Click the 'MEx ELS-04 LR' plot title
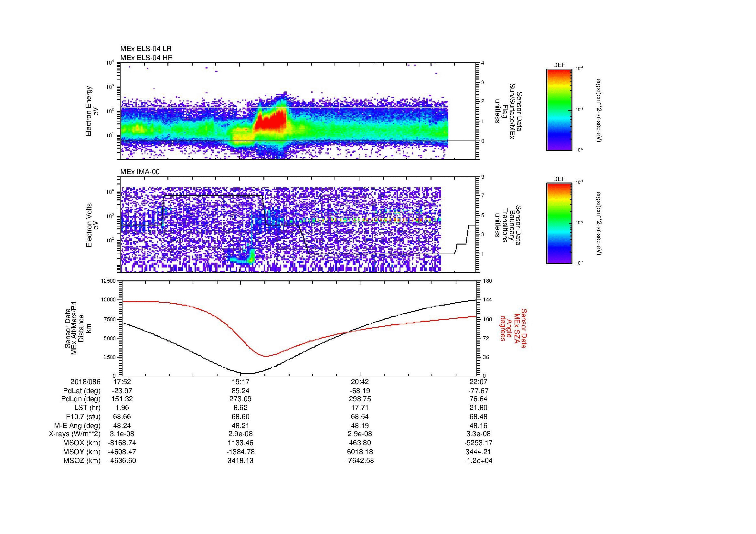The image size is (756, 534). pyautogui.click(x=145, y=49)
